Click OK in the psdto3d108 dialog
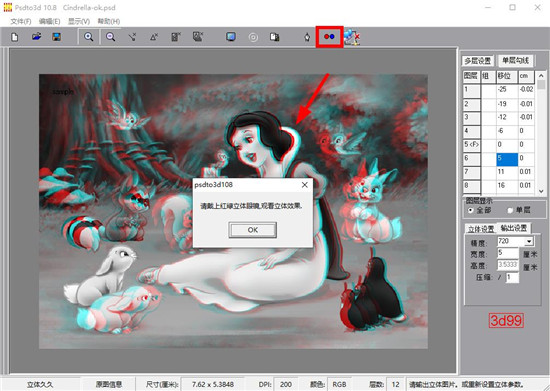The image size is (550, 391). pos(253,230)
